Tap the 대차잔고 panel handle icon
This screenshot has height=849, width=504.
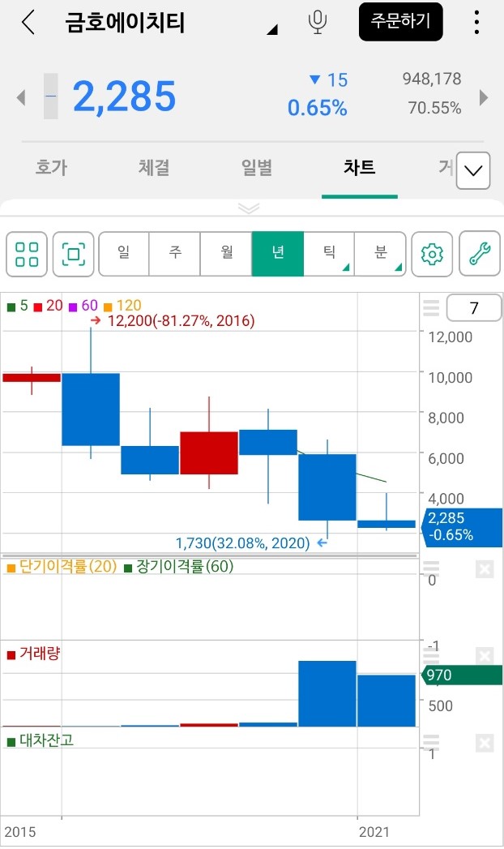point(431,742)
